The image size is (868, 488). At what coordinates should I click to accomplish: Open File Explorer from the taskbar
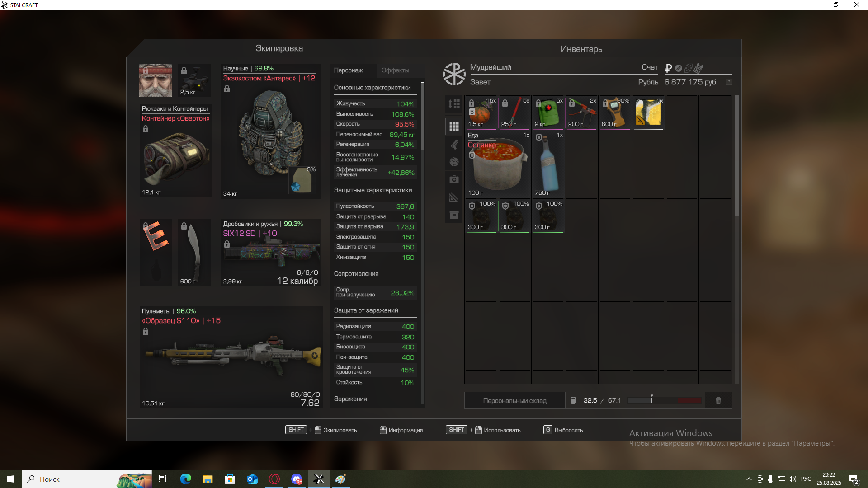[x=208, y=479]
